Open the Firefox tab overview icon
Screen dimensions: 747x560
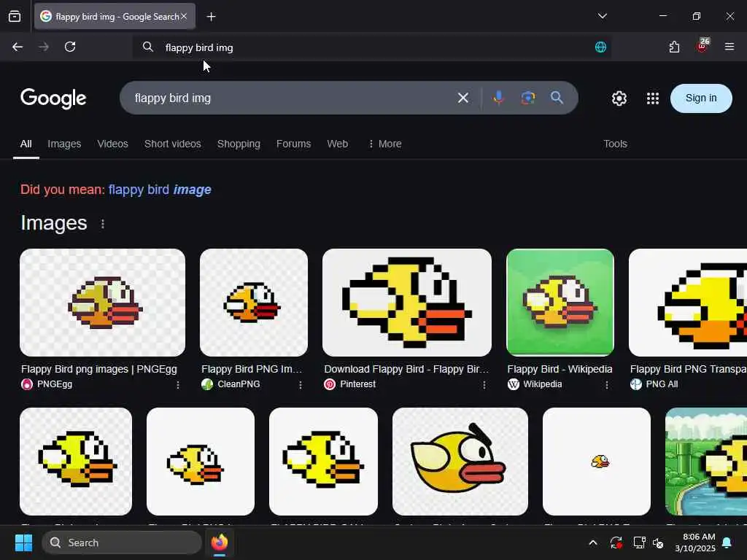15,16
